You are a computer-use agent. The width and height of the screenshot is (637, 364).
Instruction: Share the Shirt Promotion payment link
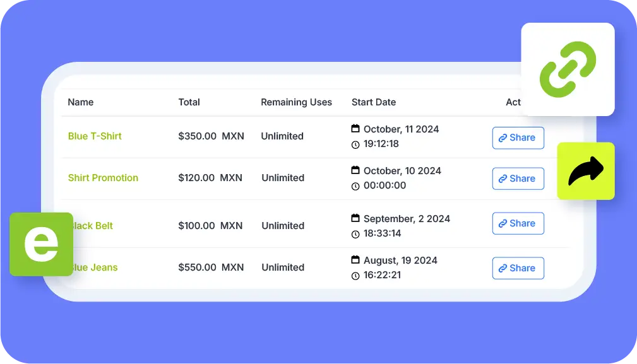518,179
